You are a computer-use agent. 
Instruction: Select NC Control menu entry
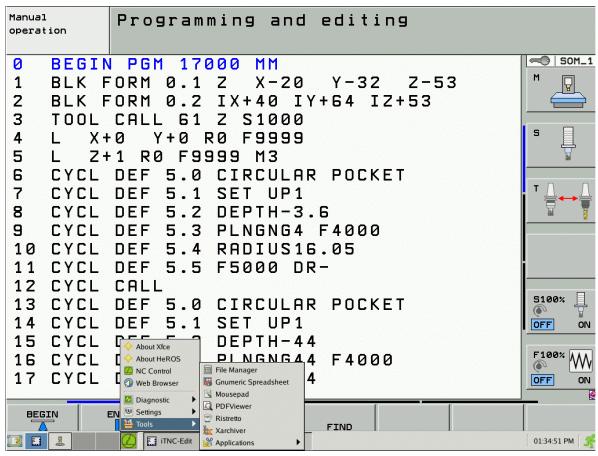coord(153,371)
